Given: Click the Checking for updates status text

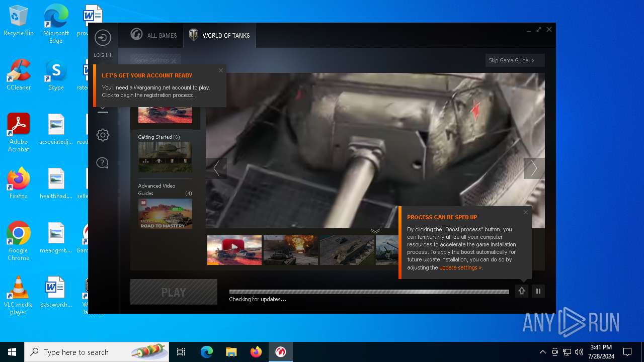Looking at the screenshot, I should point(258,300).
